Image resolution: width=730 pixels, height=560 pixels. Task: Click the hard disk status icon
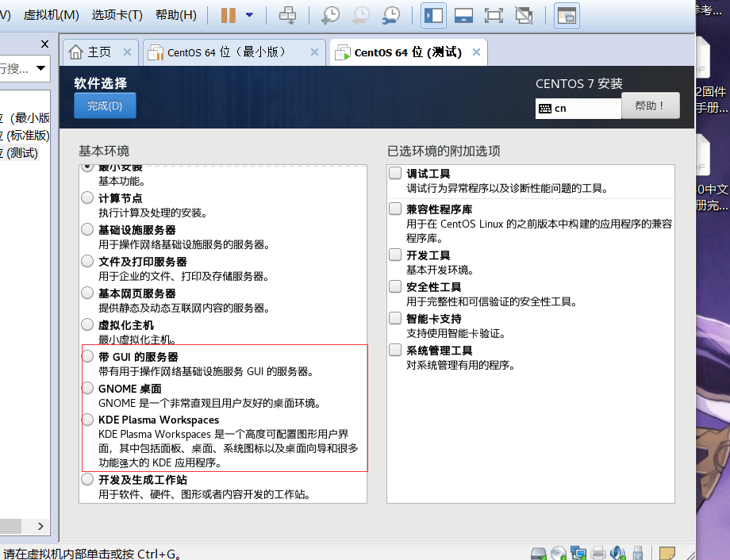538,554
